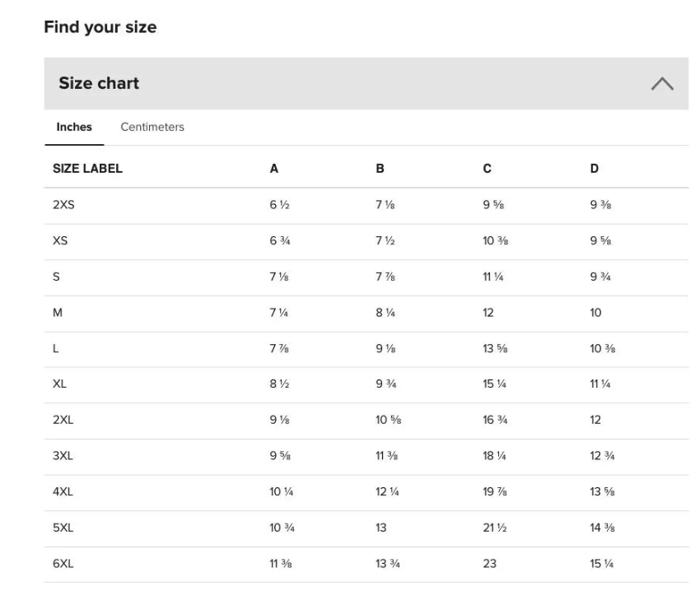Click the 23 value in 6XL row
Viewport: 700px width, 614px height.
[489, 564]
